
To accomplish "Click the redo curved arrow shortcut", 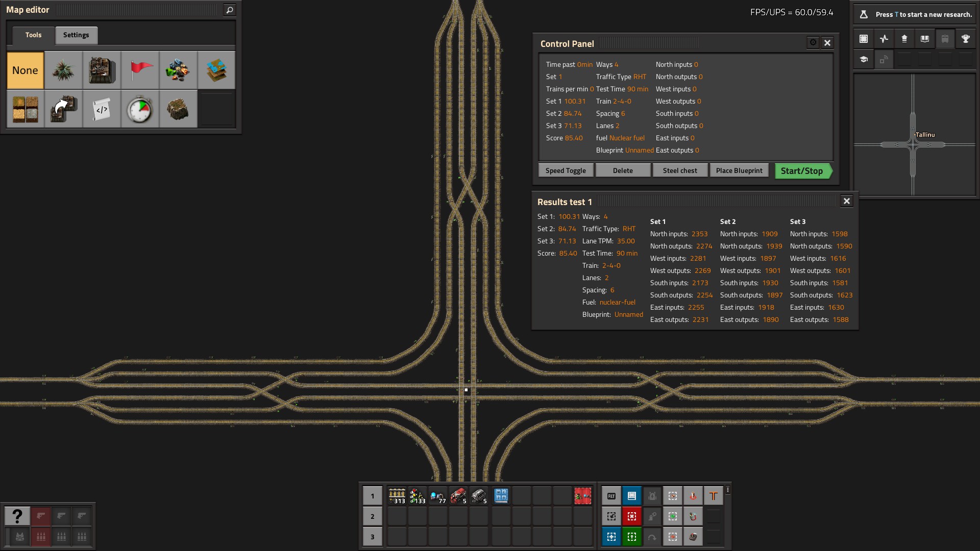I will pos(652,537).
